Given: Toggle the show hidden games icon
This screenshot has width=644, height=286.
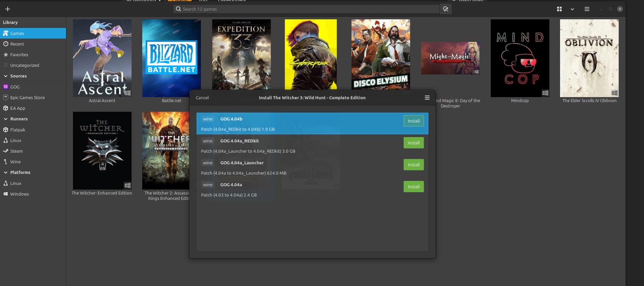Looking at the screenshot, I should tap(446, 9).
